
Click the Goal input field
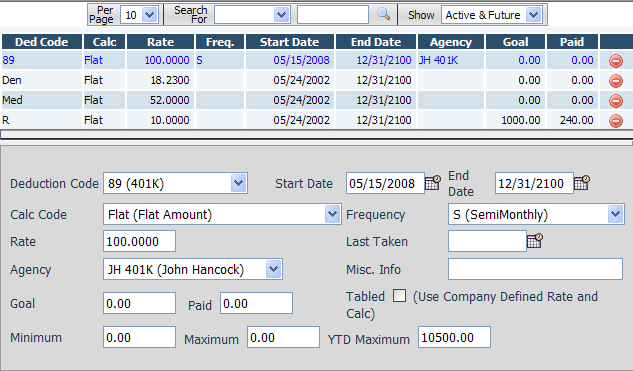139,303
